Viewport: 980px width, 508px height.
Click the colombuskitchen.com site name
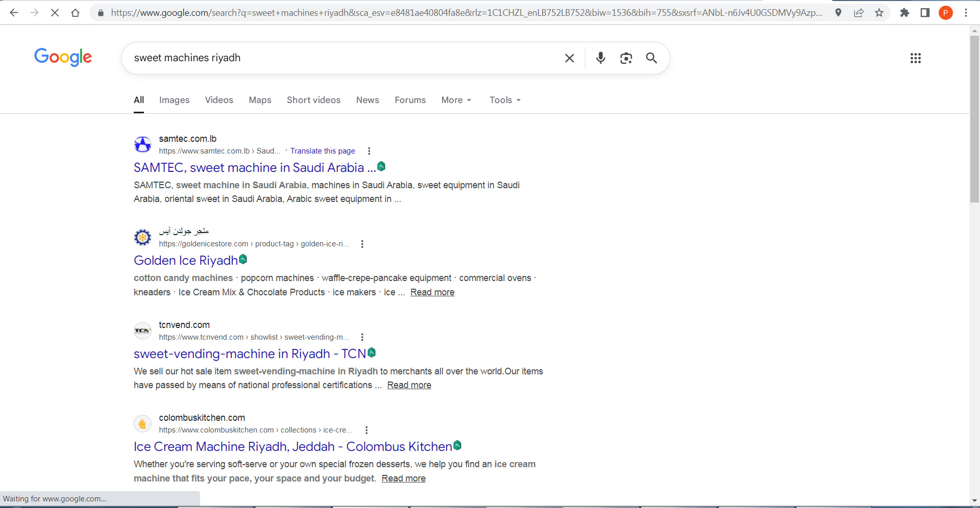click(x=202, y=418)
